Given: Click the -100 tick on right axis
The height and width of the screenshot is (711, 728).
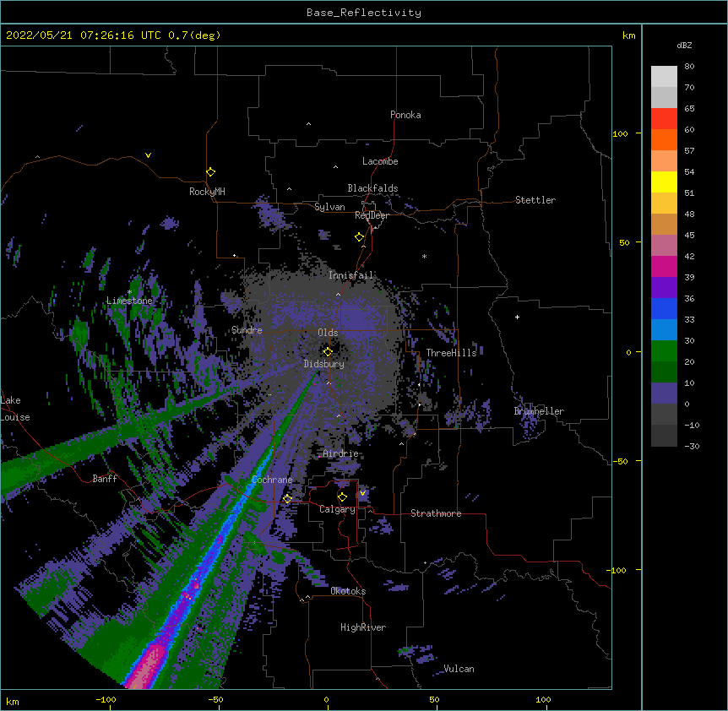Looking at the screenshot, I should (x=617, y=570).
